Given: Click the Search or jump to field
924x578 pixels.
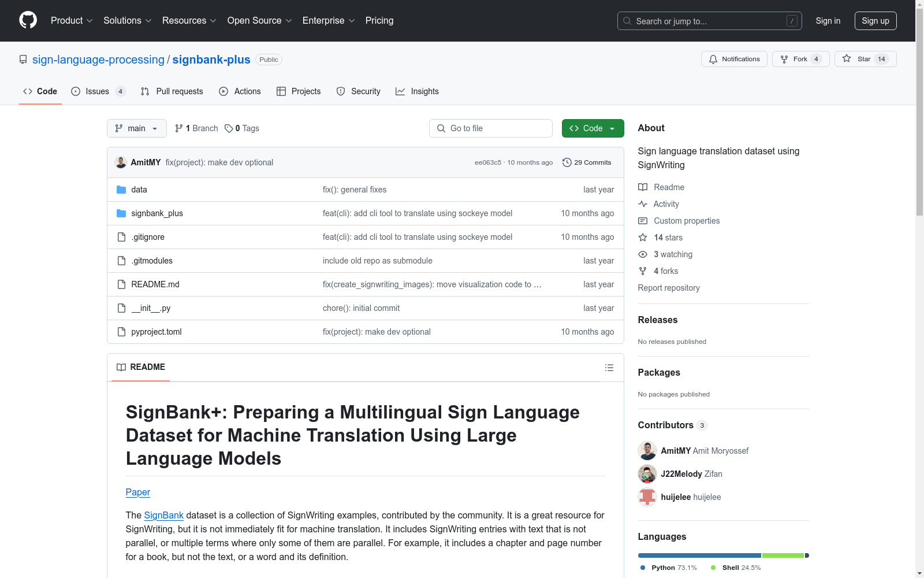Looking at the screenshot, I should [x=710, y=21].
